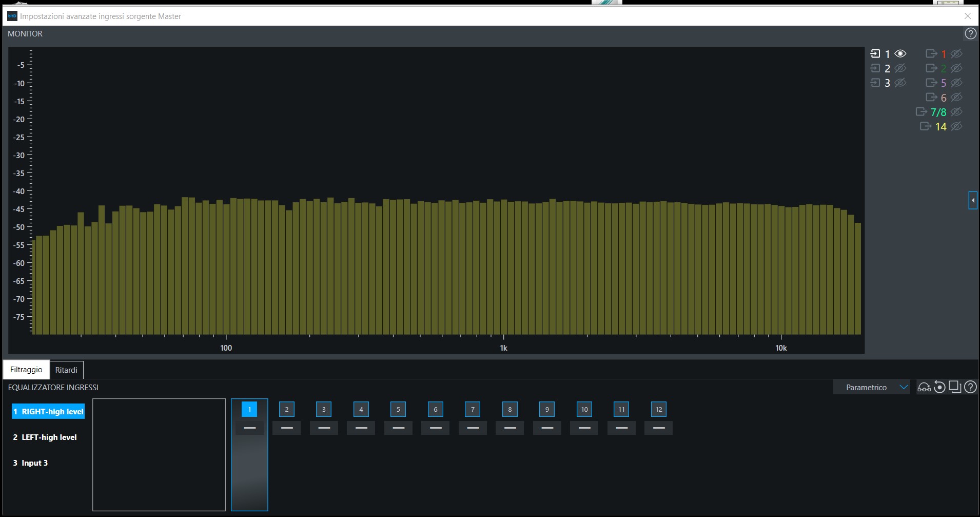Click the input 2 channel arrow icon
Screen dimensions: 980x517
pyautogui.click(x=875, y=68)
